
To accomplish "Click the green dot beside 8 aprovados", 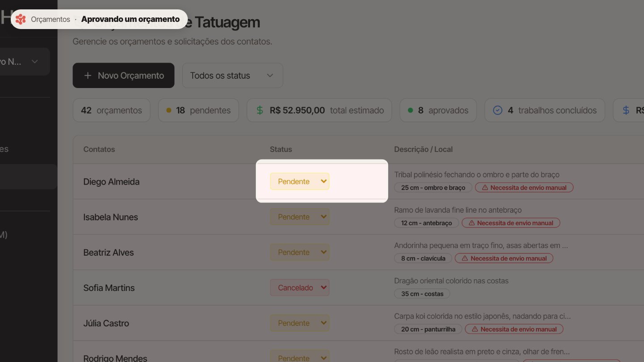I will pyautogui.click(x=410, y=110).
